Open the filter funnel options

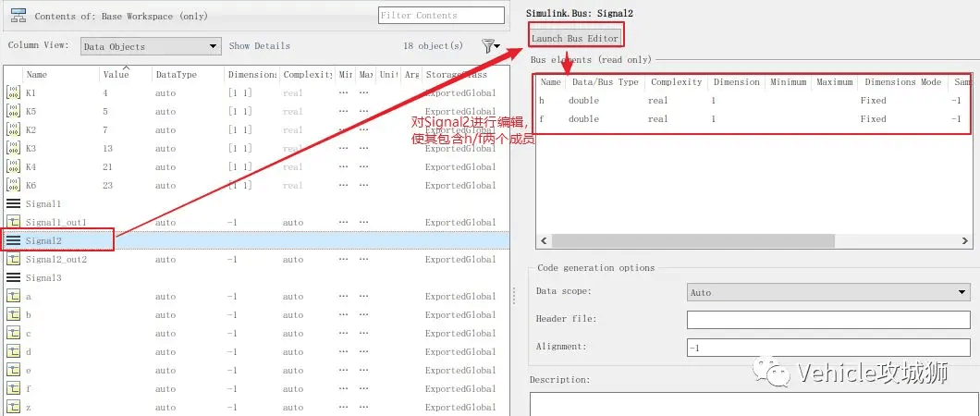pos(491,45)
